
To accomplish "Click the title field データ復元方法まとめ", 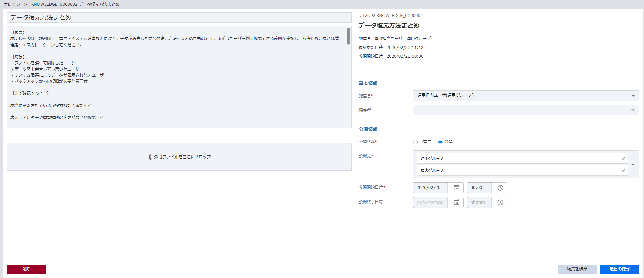I will (x=179, y=18).
